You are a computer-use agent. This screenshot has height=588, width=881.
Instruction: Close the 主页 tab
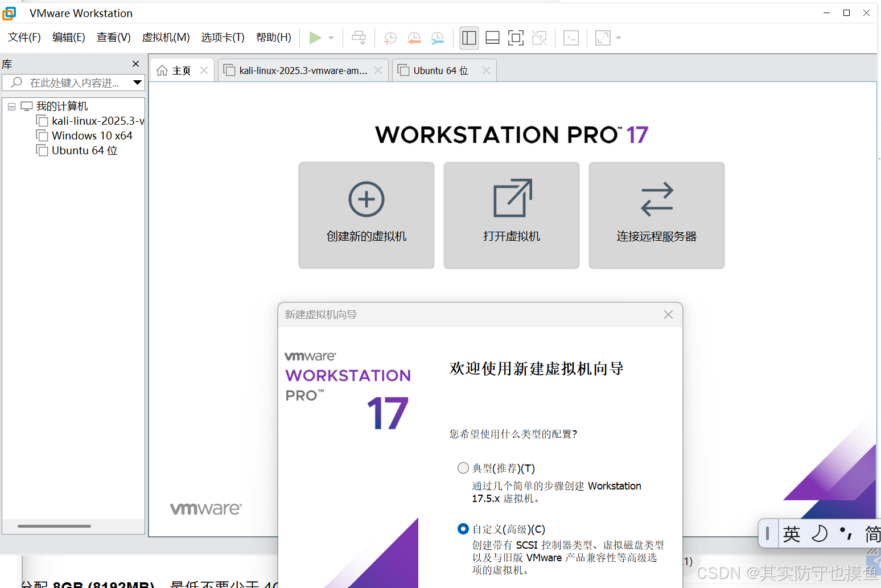coord(204,71)
